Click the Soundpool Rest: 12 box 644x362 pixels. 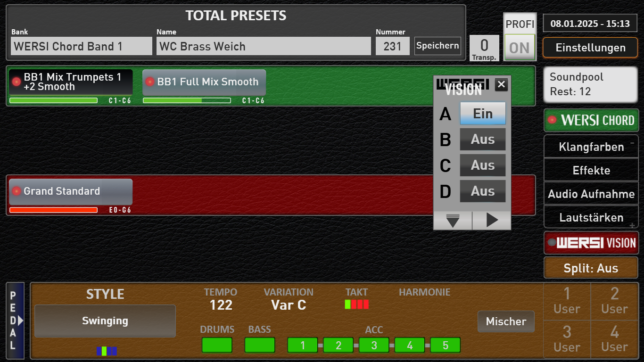[x=591, y=84]
